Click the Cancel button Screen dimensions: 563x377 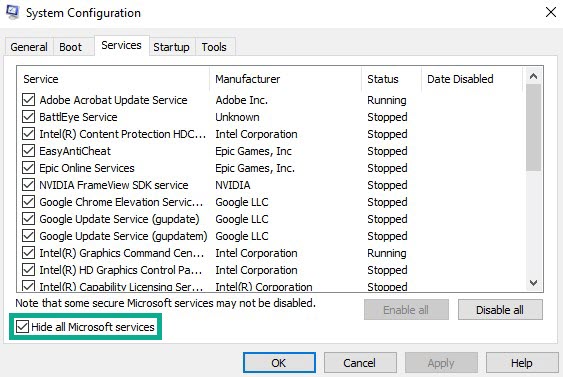tap(360, 363)
